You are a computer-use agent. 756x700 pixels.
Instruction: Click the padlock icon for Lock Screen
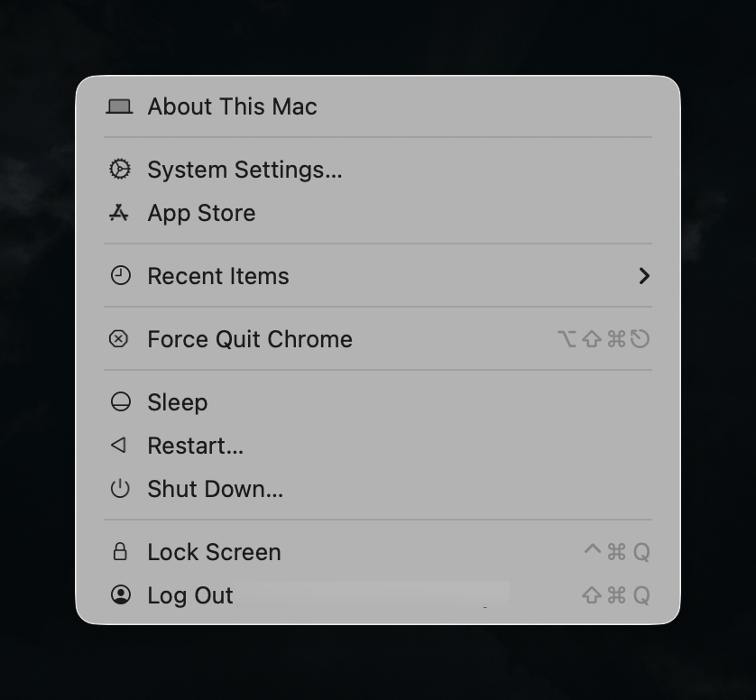pos(120,552)
